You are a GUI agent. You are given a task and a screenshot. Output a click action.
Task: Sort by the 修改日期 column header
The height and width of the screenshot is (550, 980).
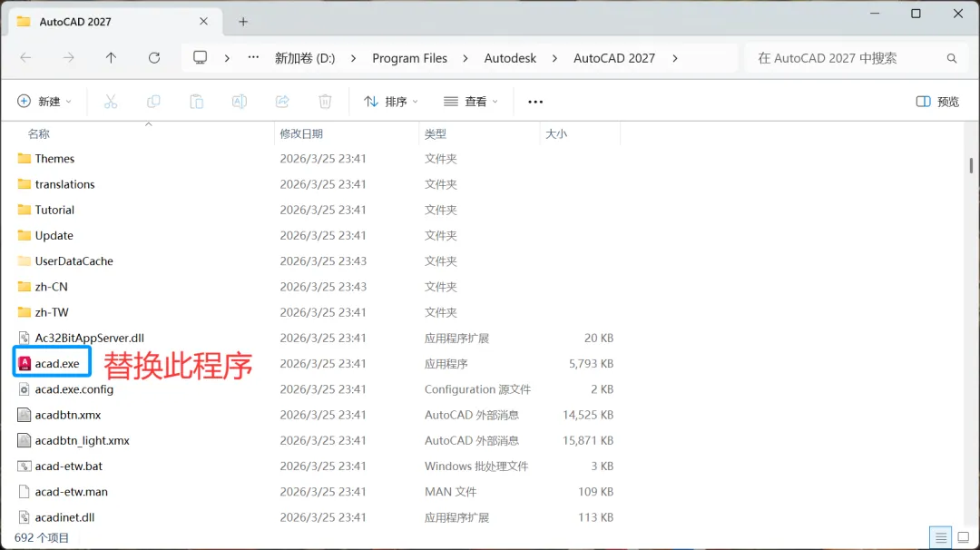[x=301, y=133]
